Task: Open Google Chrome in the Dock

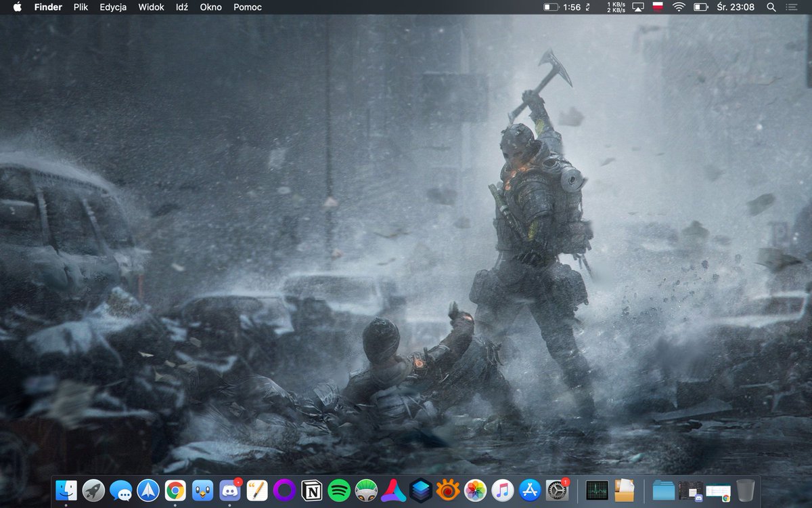Action: (x=175, y=490)
